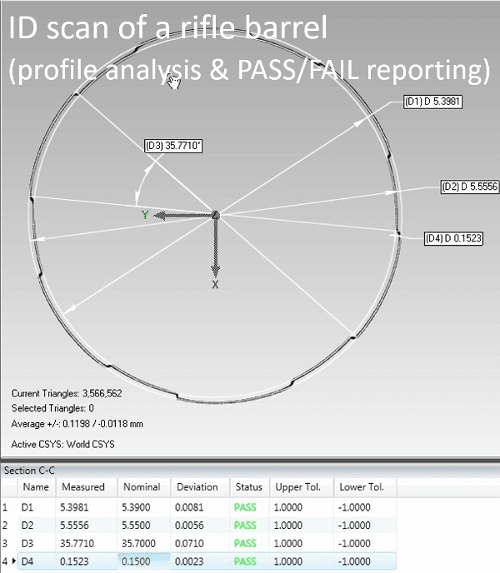The width and height of the screenshot is (500, 573).
Task: Select row D2 in the dimensions table
Action: point(198,525)
